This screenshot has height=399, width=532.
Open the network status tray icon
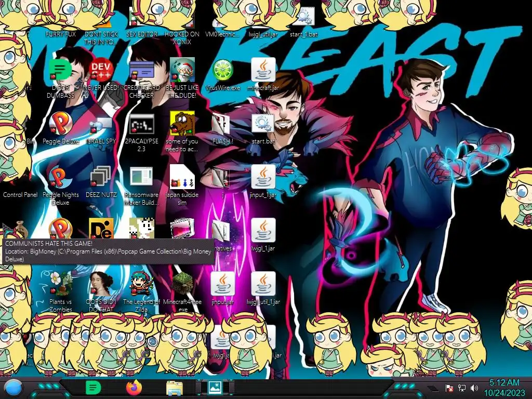(462, 388)
